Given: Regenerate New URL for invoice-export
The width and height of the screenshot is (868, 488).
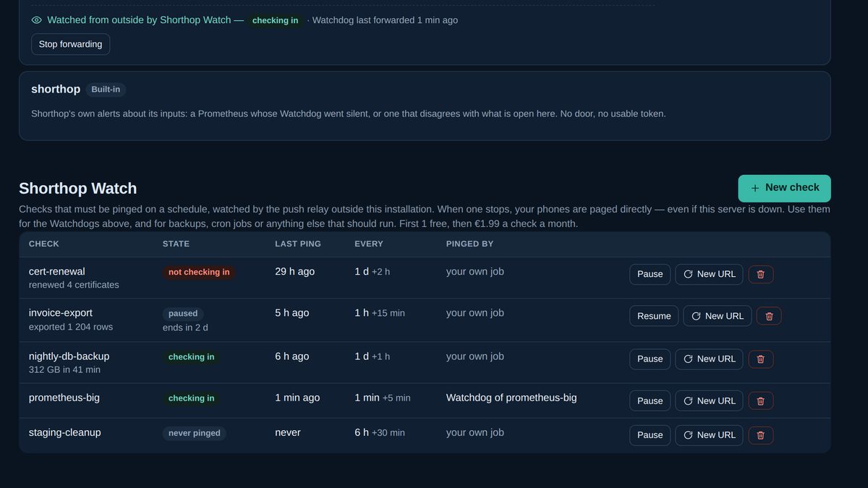Looking at the screenshot, I should click(x=718, y=316).
